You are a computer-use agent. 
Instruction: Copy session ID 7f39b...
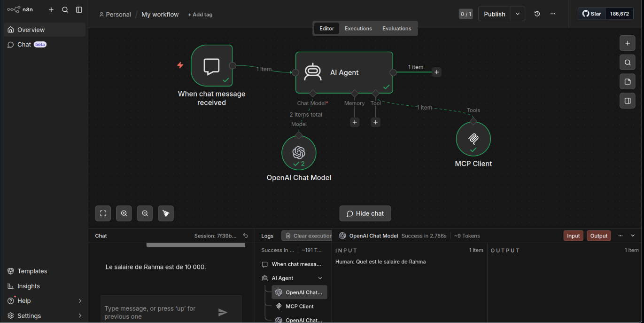click(215, 236)
